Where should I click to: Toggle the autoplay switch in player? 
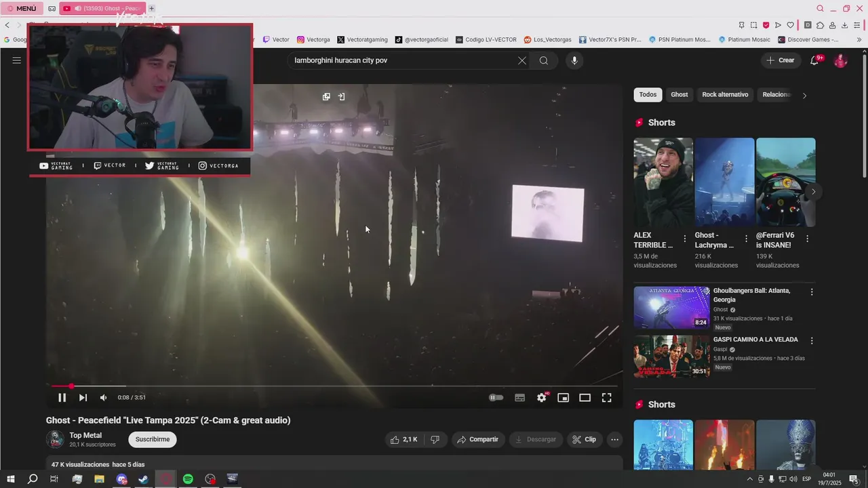tap(496, 398)
